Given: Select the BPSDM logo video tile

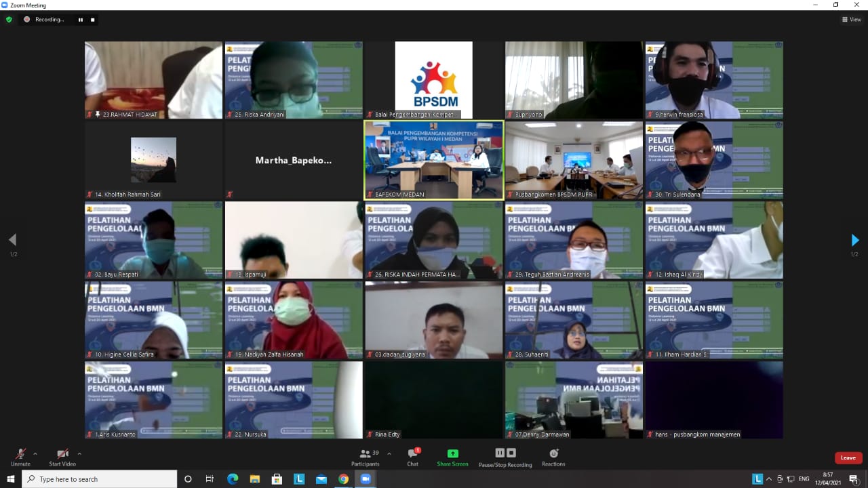Looking at the screenshot, I should tap(434, 80).
